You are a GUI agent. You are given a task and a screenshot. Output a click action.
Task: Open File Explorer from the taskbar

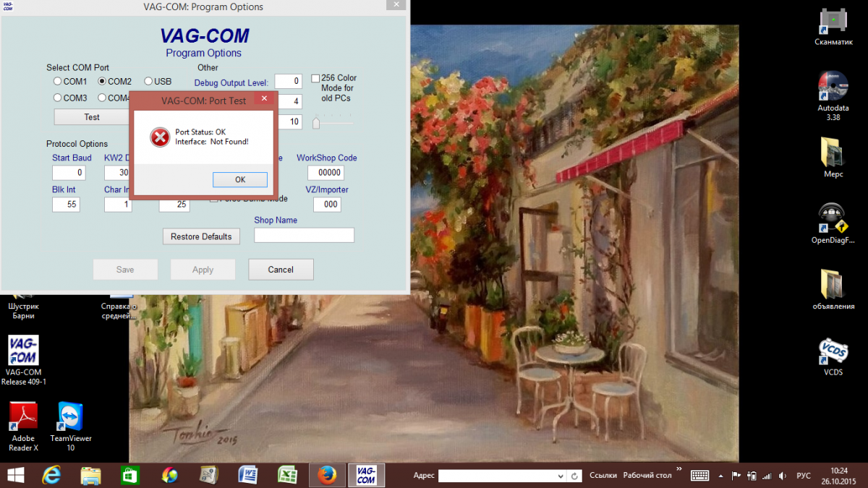[x=91, y=475]
